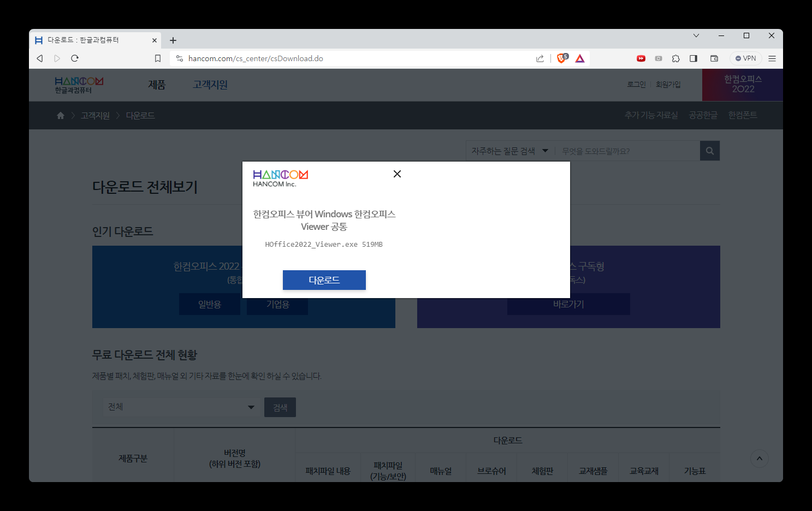Click the 무엇을 도와드릴까요? search field
The height and width of the screenshot is (511, 812).
[627, 151]
